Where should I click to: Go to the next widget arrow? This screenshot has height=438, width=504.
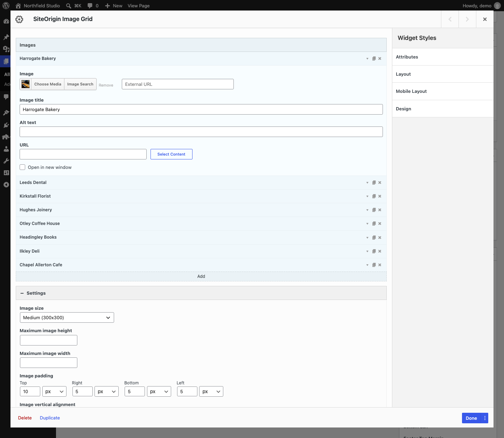coord(467,19)
